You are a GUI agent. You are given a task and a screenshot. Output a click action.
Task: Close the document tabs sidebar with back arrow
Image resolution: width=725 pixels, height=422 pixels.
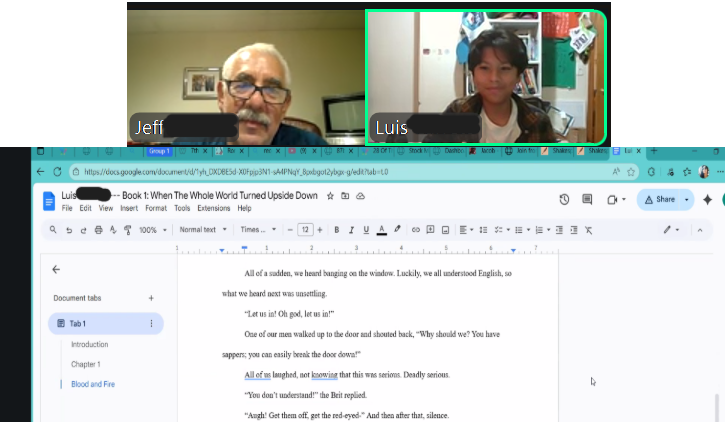coord(56,269)
